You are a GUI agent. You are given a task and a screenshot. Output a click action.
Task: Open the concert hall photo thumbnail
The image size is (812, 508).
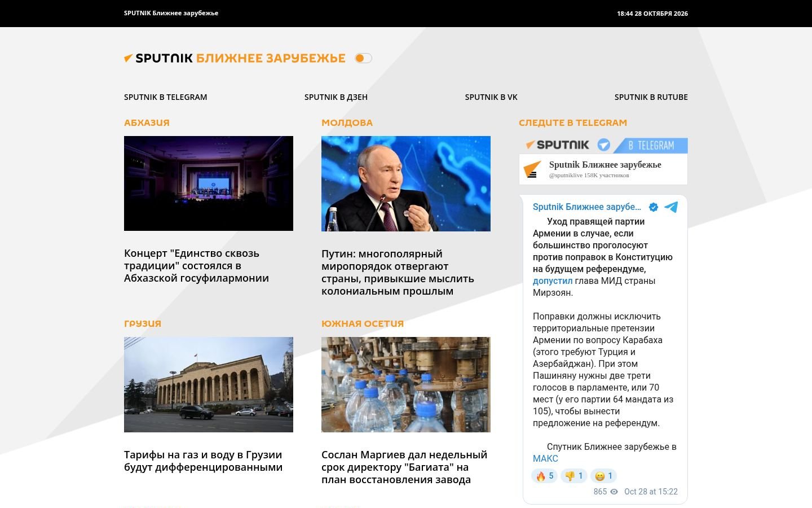click(x=209, y=183)
